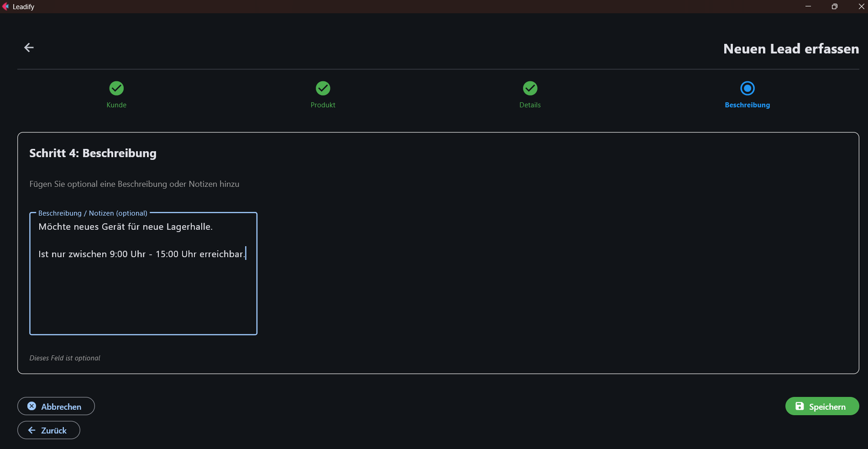Image resolution: width=868 pixels, height=449 pixels.
Task: Restore down the Leadify window
Action: (x=834, y=6)
